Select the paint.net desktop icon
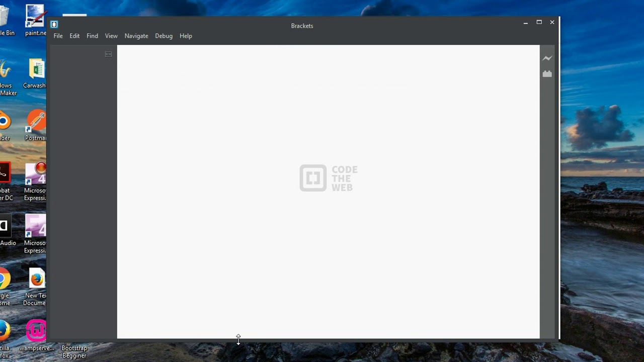 (x=35, y=20)
